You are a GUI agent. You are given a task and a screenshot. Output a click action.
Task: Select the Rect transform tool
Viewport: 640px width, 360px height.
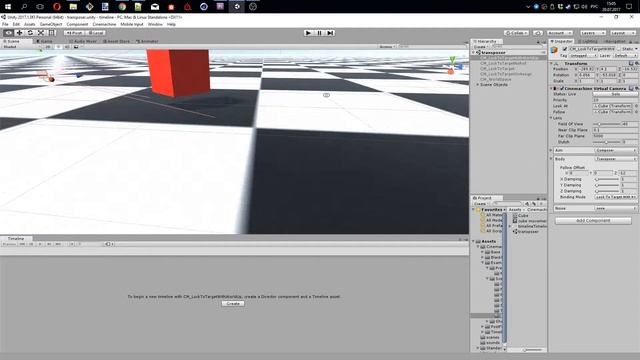[x=51, y=33]
